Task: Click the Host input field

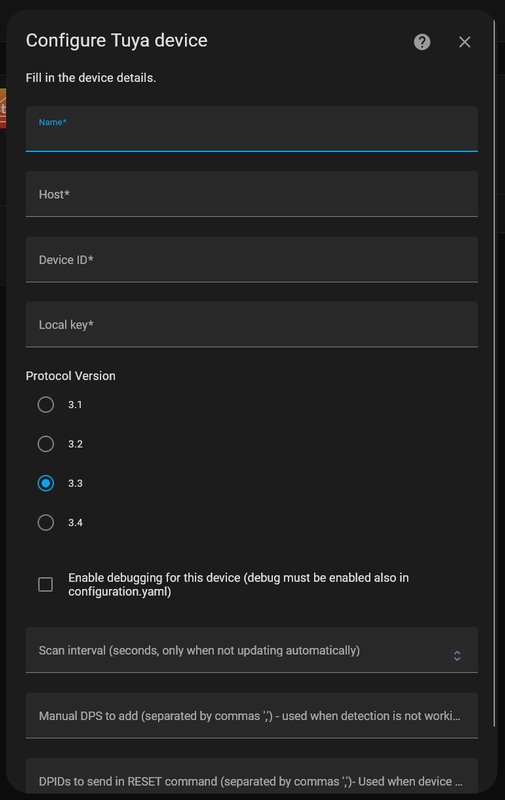Action: pos(251,194)
